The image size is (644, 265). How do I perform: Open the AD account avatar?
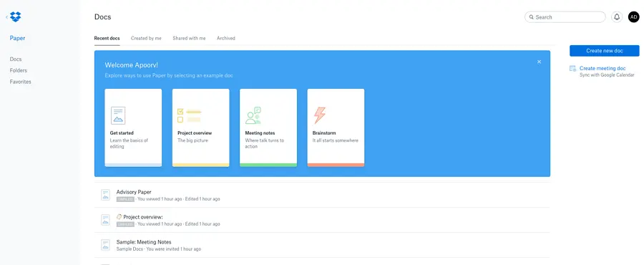point(634,17)
